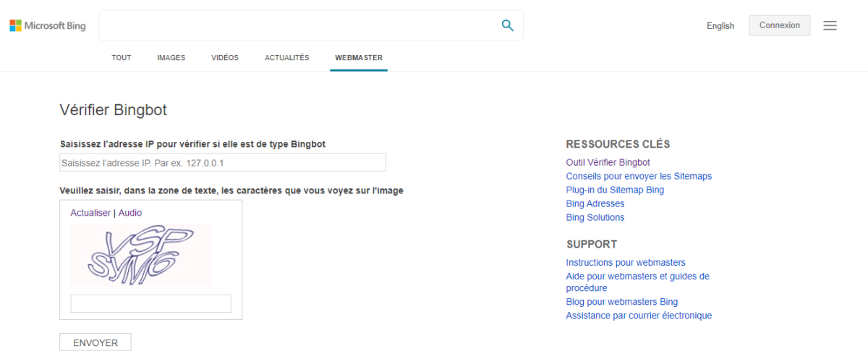Viewport: 868px width, 354px height.
Task: Select the WEBMASTER tab
Action: click(x=359, y=58)
